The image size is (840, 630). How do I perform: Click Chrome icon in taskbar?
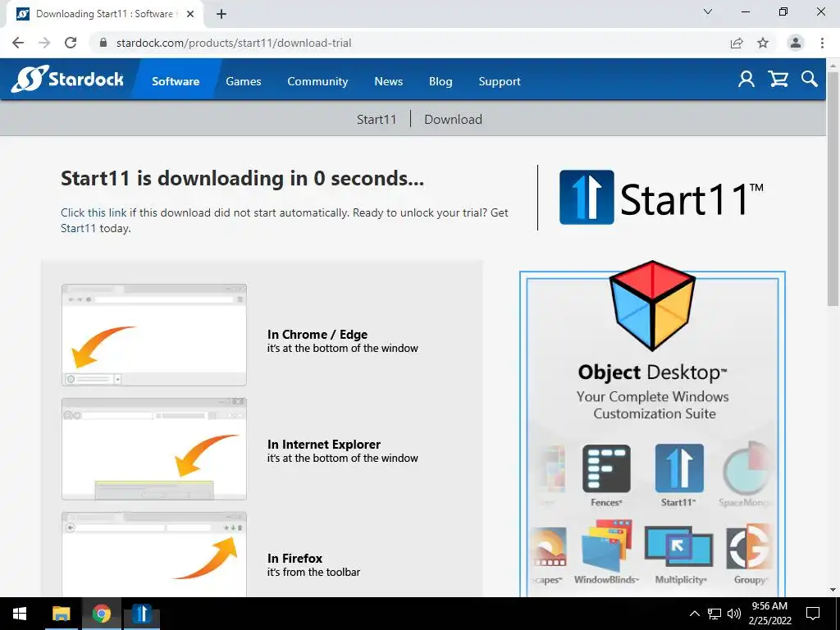pos(101,614)
